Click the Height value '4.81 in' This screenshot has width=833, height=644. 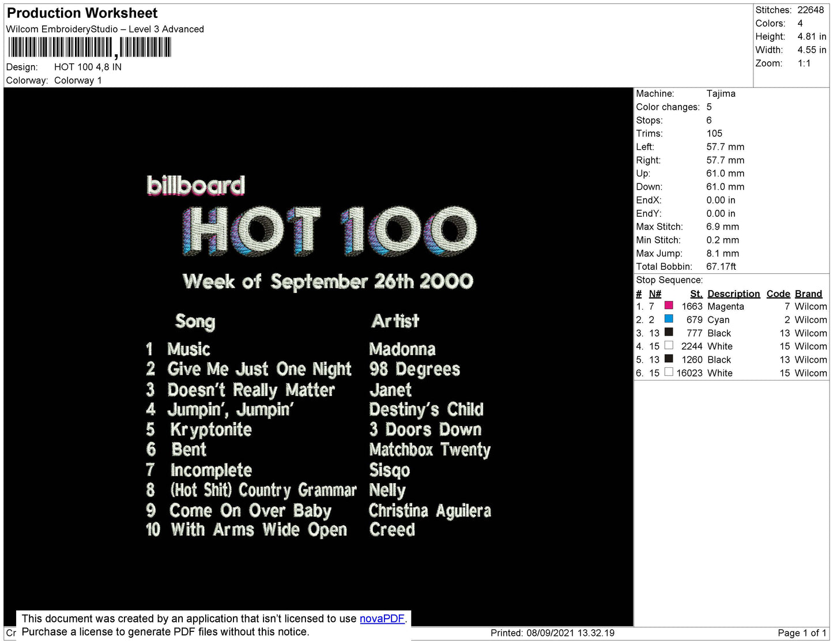click(x=812, y=37)
